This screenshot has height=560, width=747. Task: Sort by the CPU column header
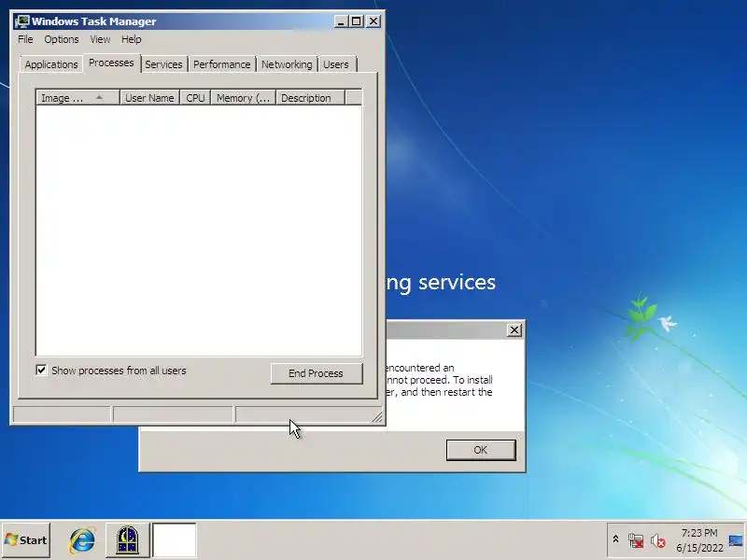pos(195,98)
